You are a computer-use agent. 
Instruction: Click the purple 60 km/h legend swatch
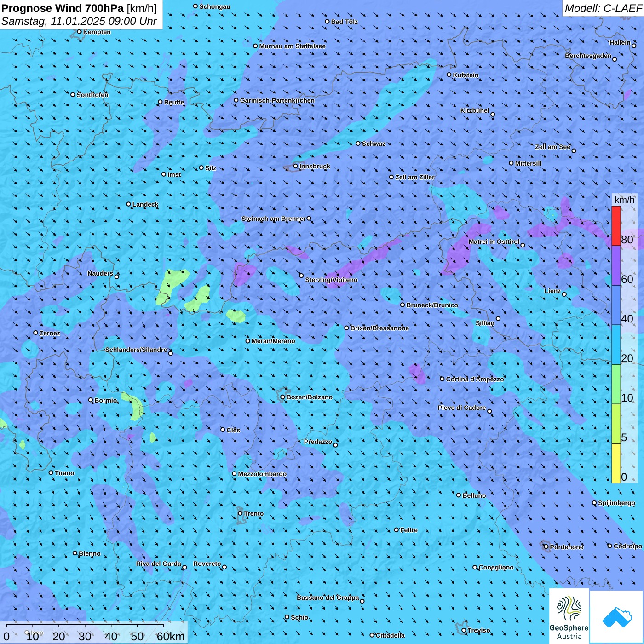pos(616,265)
